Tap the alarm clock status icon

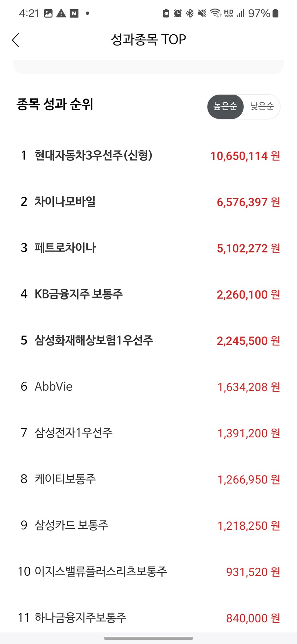[x=178, y=13]
